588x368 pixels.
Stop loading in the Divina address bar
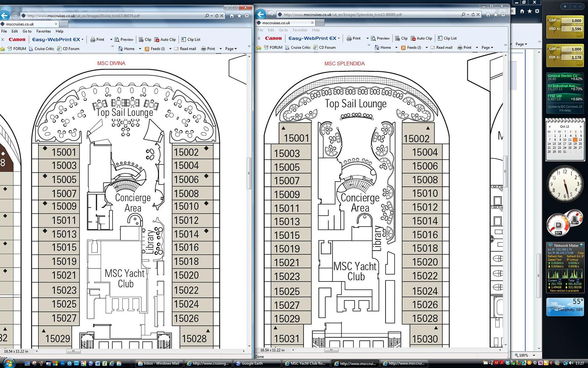tap(222, 16)
